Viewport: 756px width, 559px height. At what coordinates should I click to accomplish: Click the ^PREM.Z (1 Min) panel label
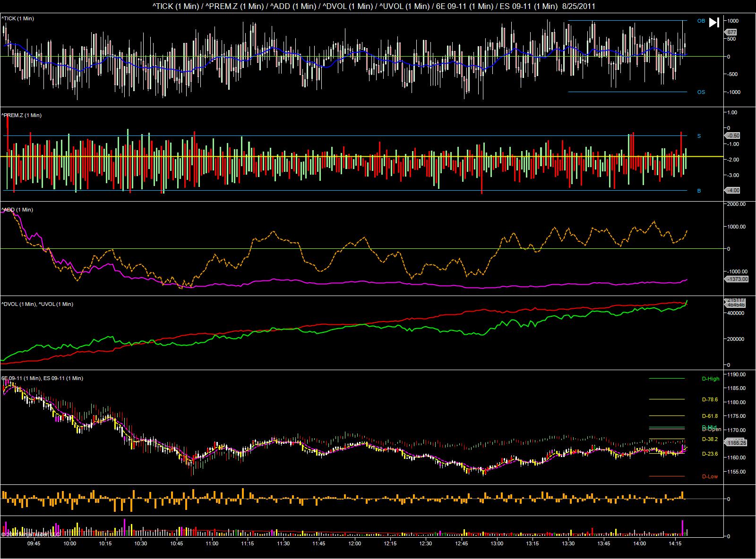pos(21,115)
